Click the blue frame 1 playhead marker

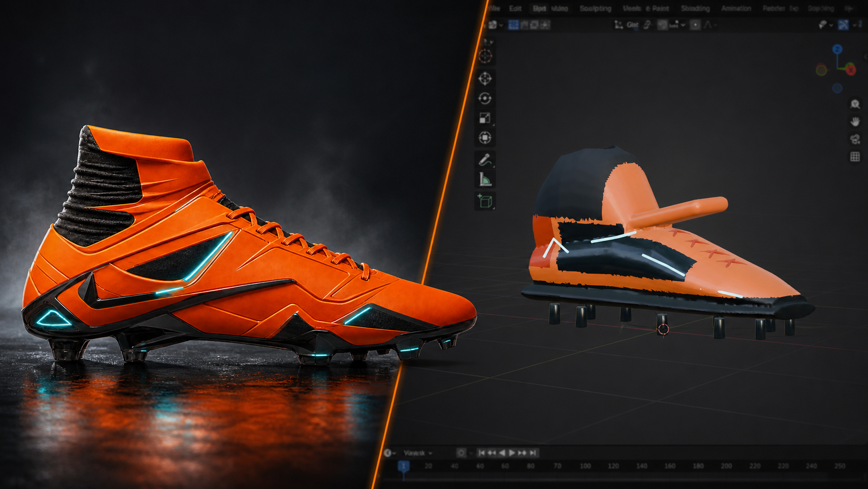coord(403,466)
